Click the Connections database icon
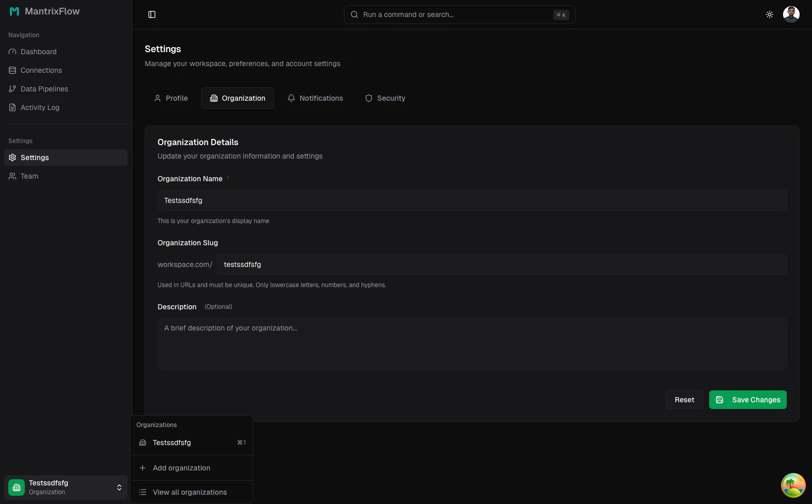The width and height of the screenshot is (812, 504). pos(12,70)
